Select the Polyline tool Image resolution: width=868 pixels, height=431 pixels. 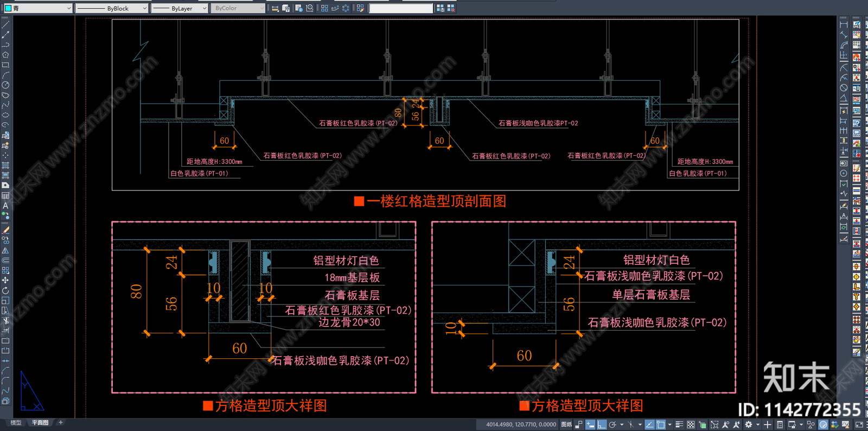coord(5,45)
